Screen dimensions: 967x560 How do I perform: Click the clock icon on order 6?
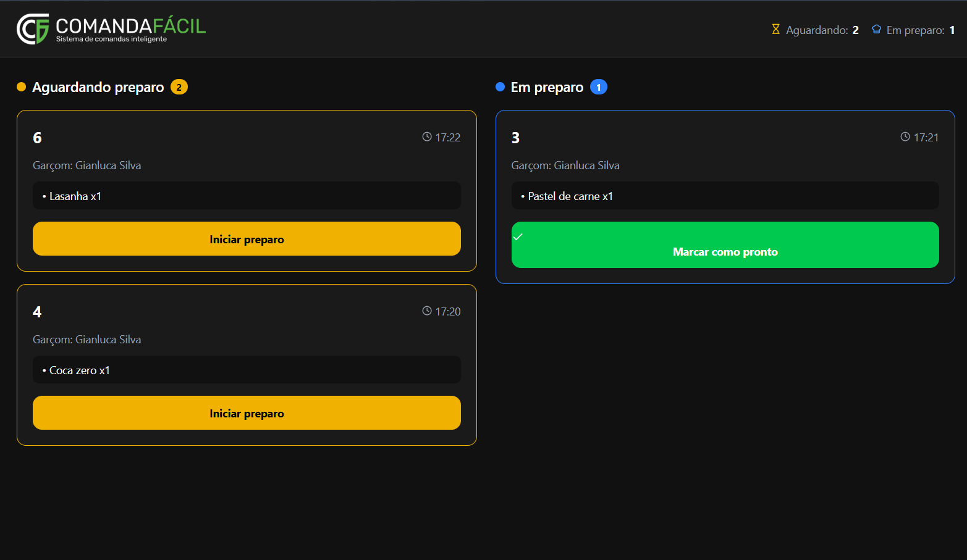(x=427, y=137)
